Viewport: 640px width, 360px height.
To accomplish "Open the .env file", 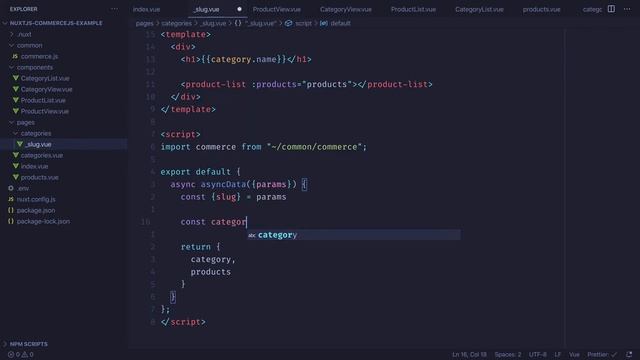I will coord(22,189).
